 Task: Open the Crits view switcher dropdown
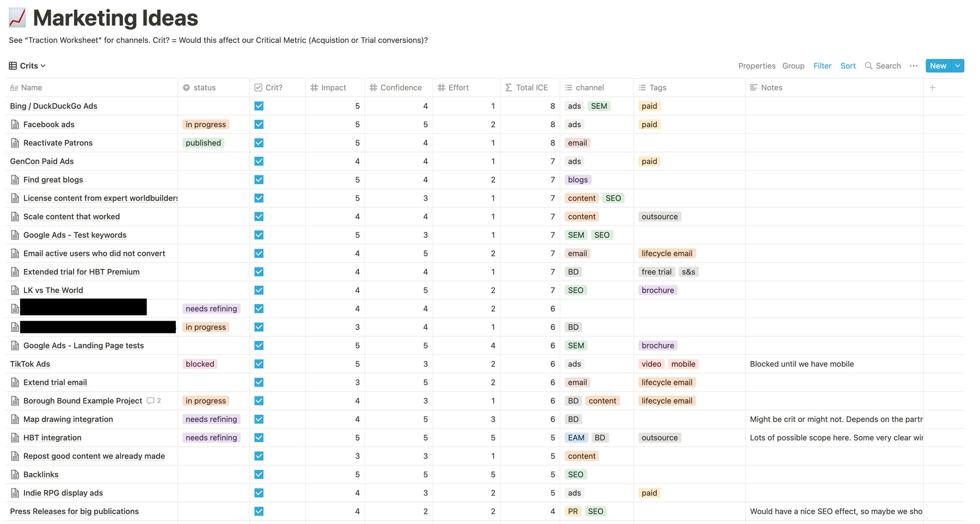[27, 66]
